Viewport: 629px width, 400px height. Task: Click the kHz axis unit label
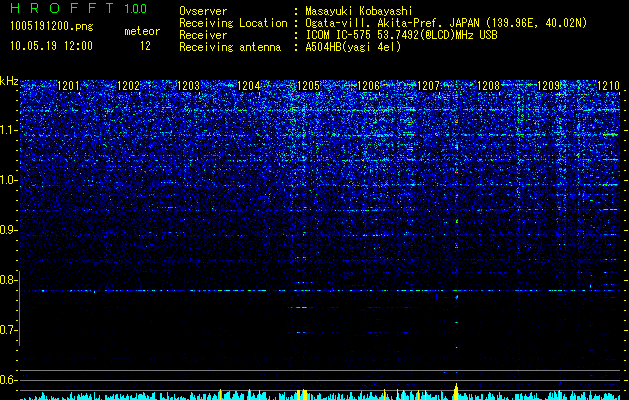pos(9,81)
